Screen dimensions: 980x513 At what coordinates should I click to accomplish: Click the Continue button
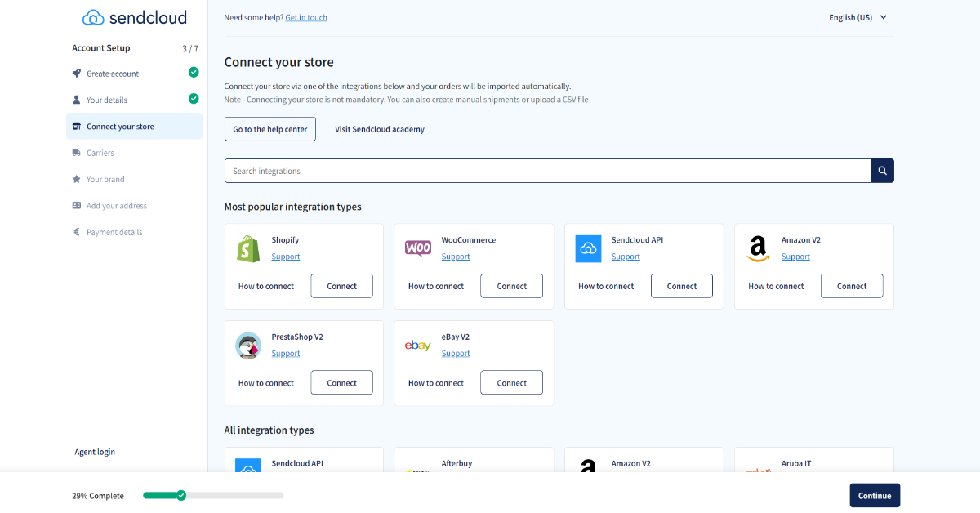click(875, 496)
